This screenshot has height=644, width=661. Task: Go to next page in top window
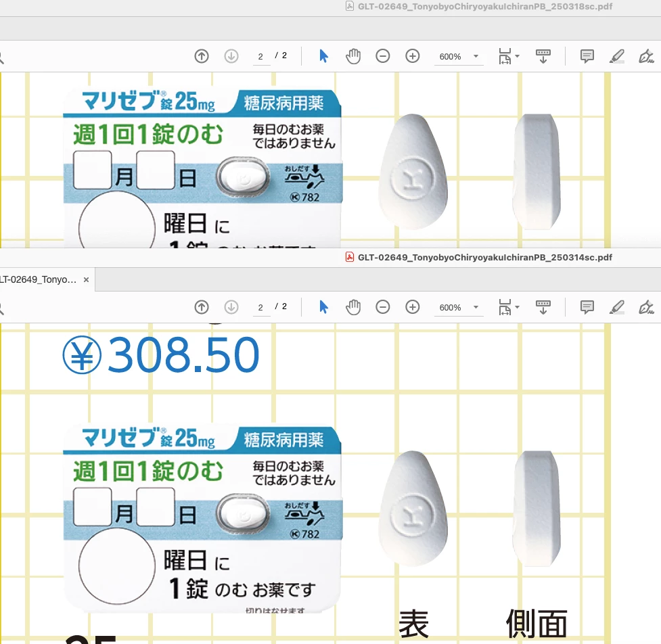(x=231, y=56)
